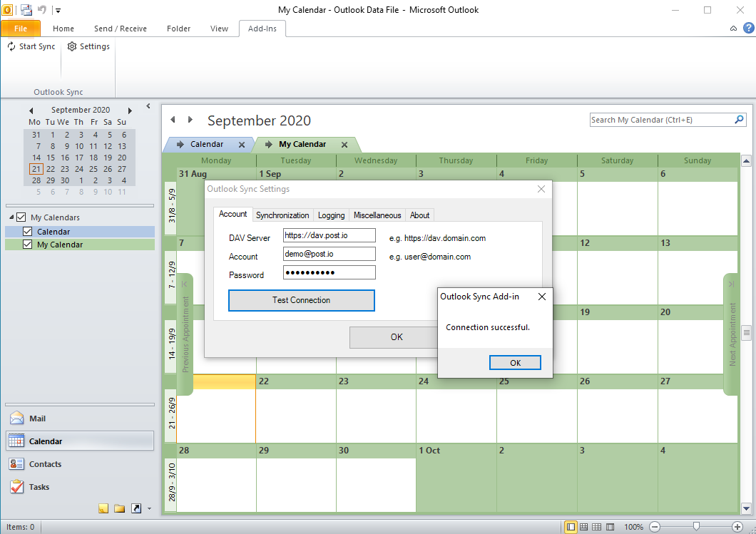Click overlay arrow on My Calendar tab
This screenshot has width=756, height=534.
(269, 144)
